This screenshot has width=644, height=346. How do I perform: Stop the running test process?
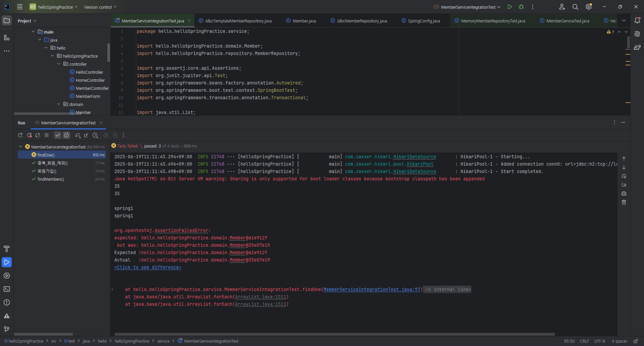[47, 135]
